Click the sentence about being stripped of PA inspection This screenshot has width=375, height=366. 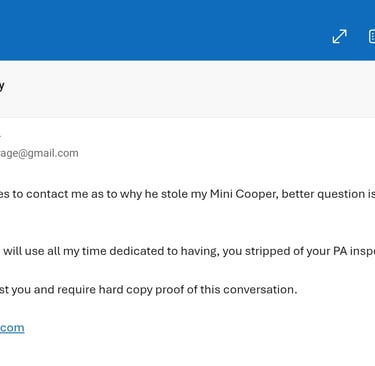(x=189, y=251)
